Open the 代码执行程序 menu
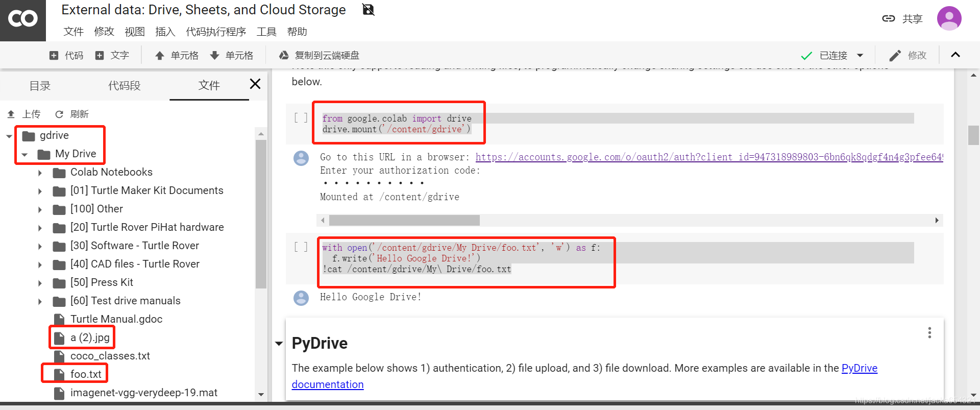Screen dimensions: 980x410 216,32
